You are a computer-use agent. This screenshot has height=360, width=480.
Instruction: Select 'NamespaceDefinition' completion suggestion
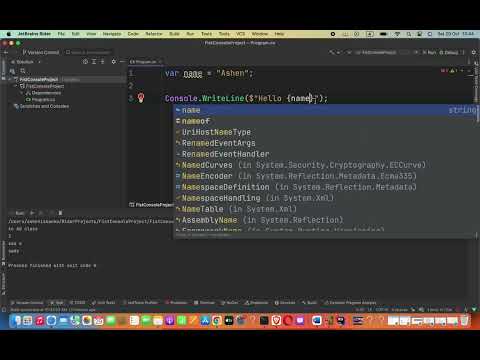325,187
